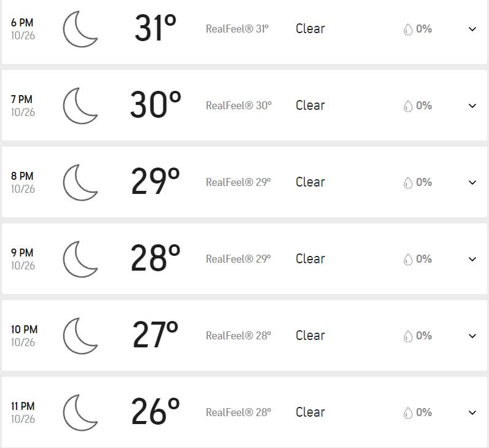Click the raindrop icon in 9 PM row

click(x=408, y=260)
